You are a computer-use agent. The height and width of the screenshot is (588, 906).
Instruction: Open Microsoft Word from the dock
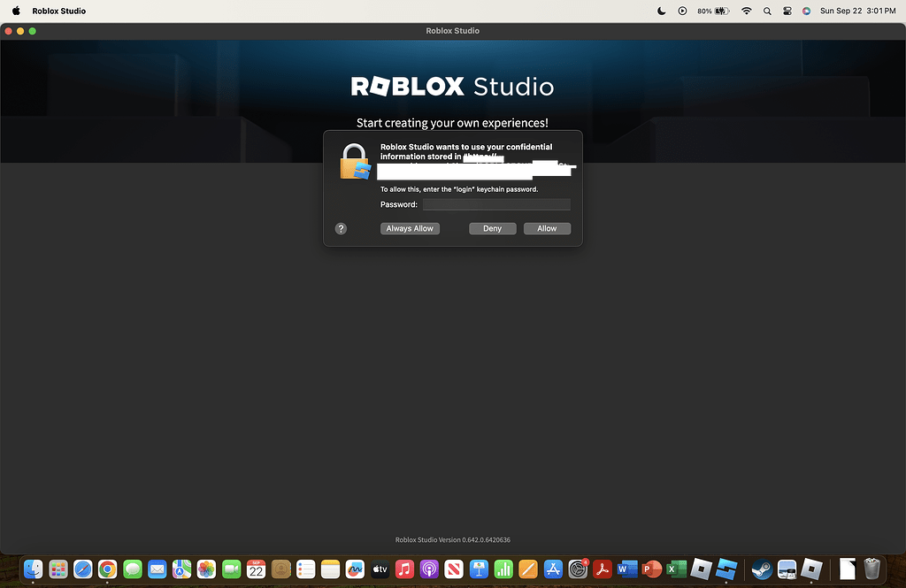627,569
